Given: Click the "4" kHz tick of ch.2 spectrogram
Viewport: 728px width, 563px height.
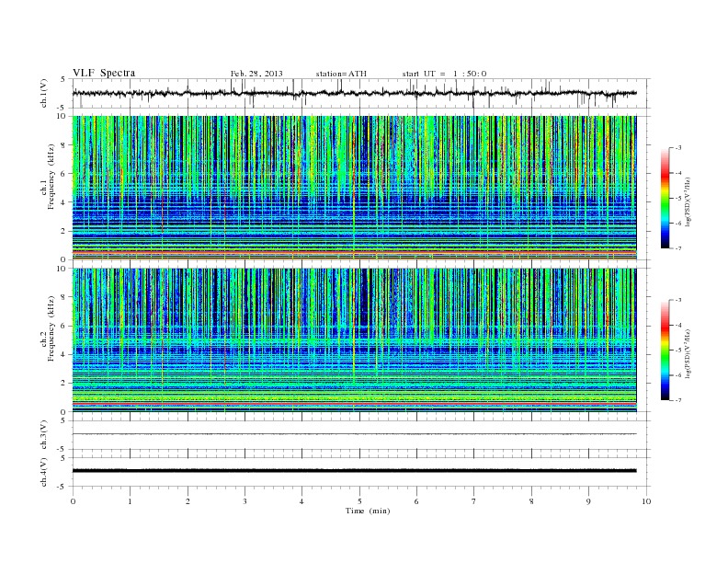Looking at the screenshot, I should (63, 354).
